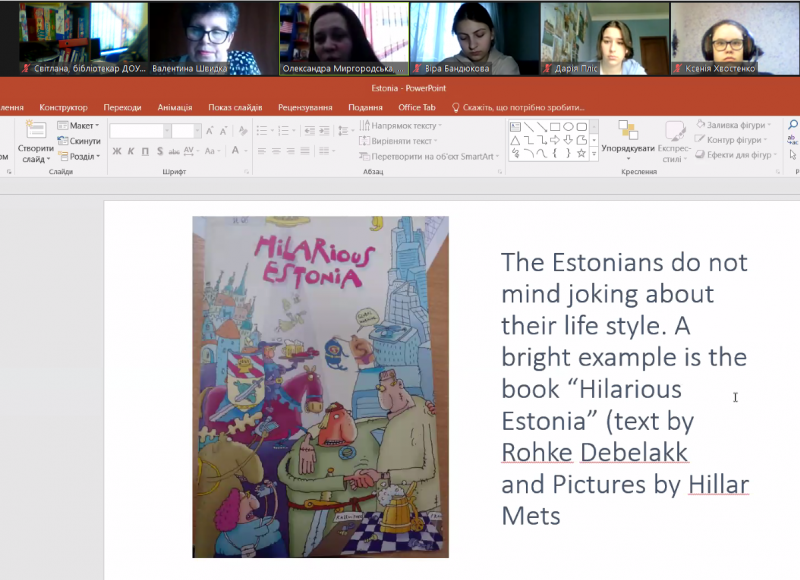This screenshot has width=800, height=580.
Task: Center text in paragraph group
Action: [x=276, y=151]
